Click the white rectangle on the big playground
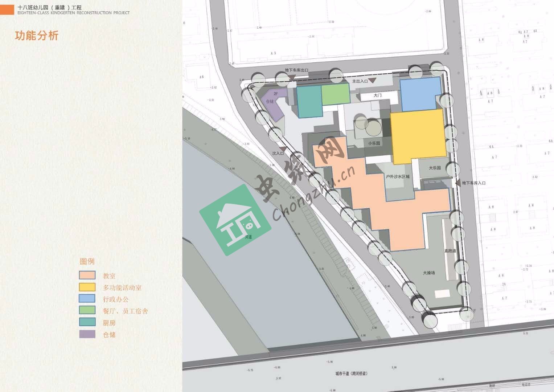554x392 pixels. (442, 293)
